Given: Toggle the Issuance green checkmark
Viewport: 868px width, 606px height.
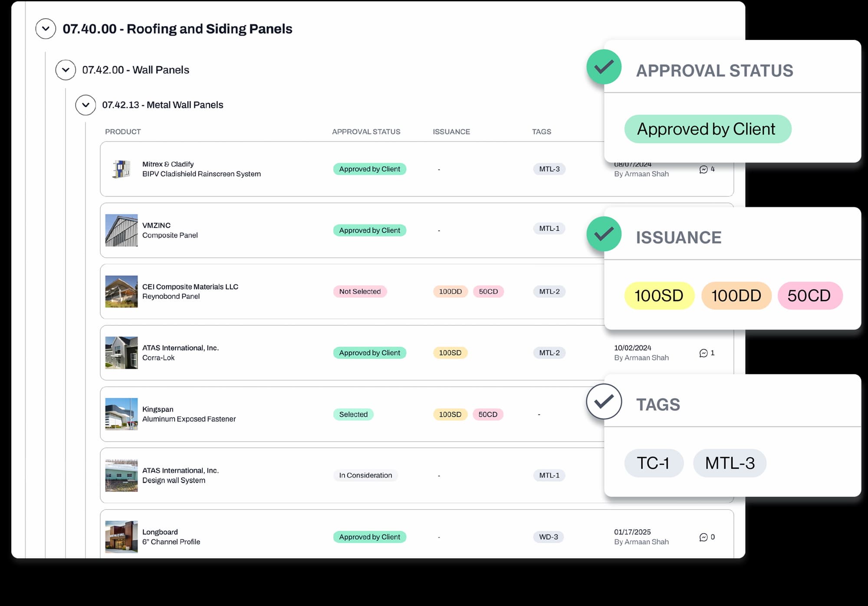Looking at the screenshot, I should coord(604,234).
